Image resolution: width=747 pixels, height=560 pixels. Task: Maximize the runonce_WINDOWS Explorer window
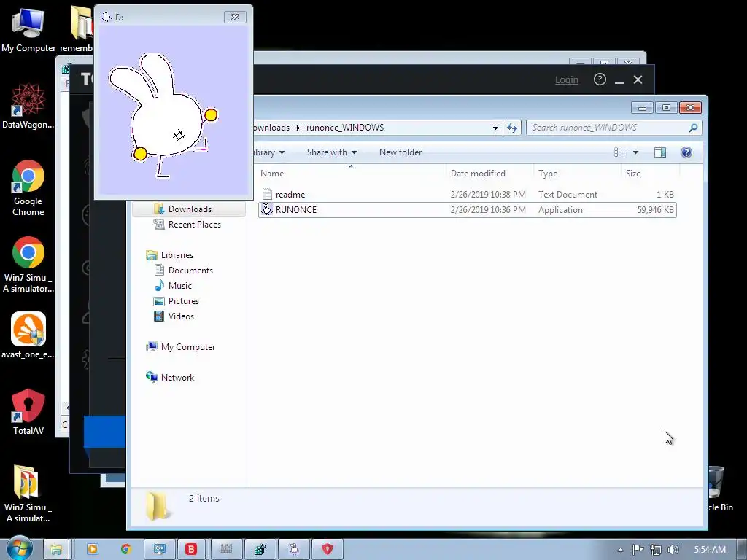coord(666,108)
